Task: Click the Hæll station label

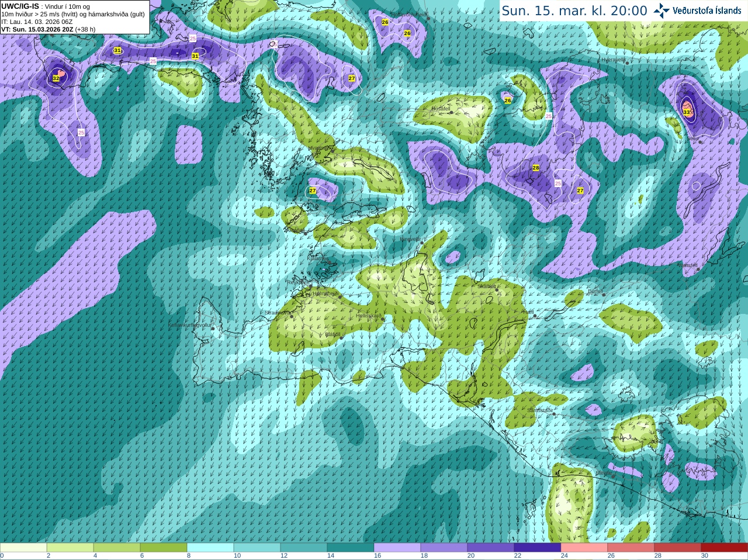Action: click(528, 312)
